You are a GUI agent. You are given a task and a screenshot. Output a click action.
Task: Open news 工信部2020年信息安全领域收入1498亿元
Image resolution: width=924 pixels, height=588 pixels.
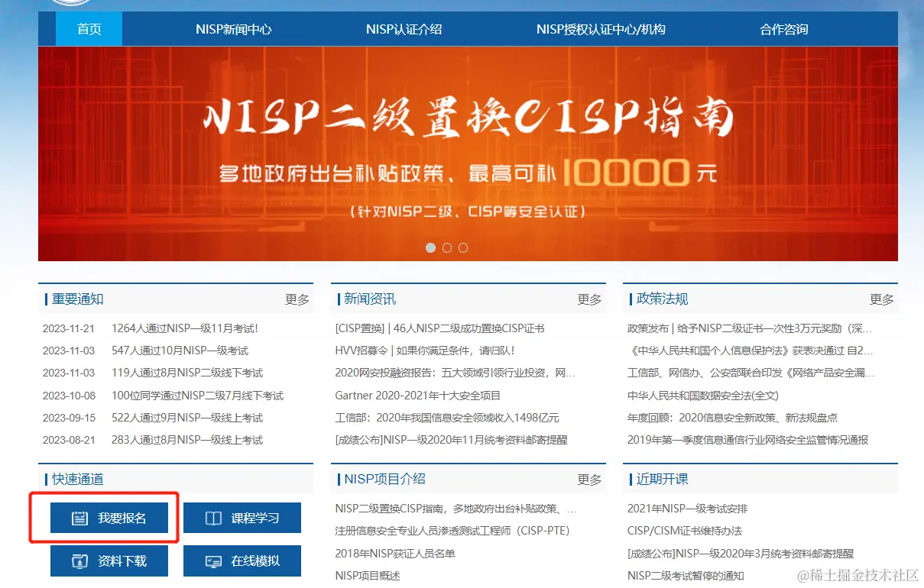click(x=447, y=418)
